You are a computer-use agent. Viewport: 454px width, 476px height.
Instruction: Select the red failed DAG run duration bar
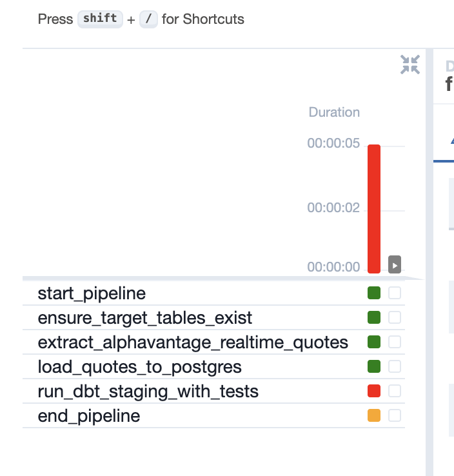point(374,208)
